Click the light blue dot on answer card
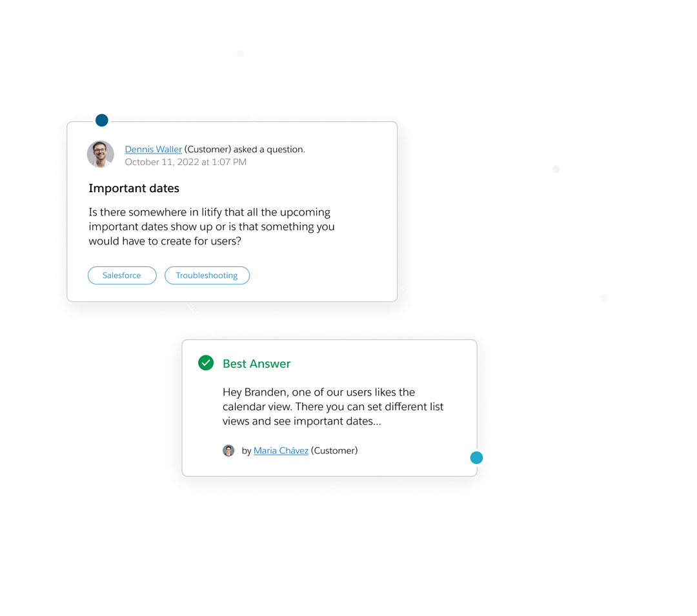This screenshot has width=697, height=616. [476, 457]
